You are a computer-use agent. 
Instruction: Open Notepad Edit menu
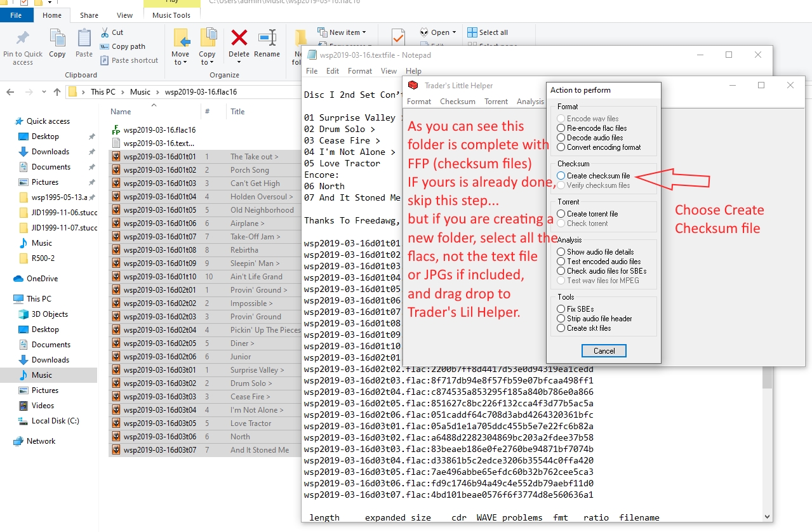pyautogui.click(x=333, y=71)
